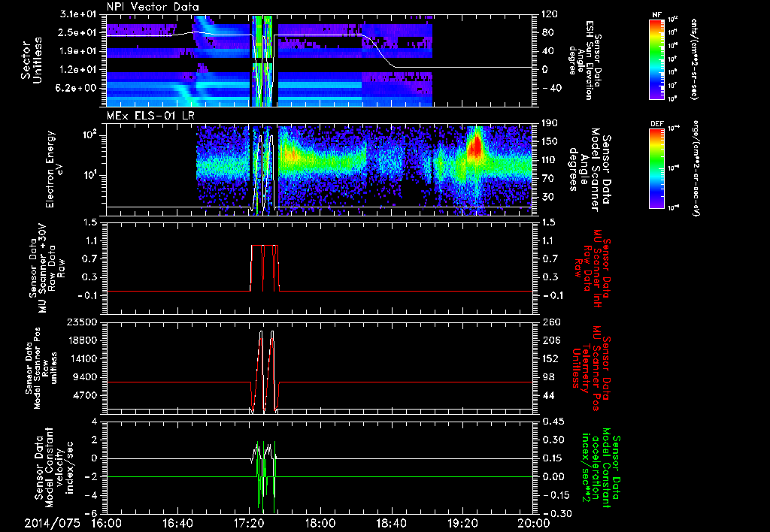Click the 150 scanner angle tick value
This screenshot has height=532, width=770.
click(x=550, y=142)
